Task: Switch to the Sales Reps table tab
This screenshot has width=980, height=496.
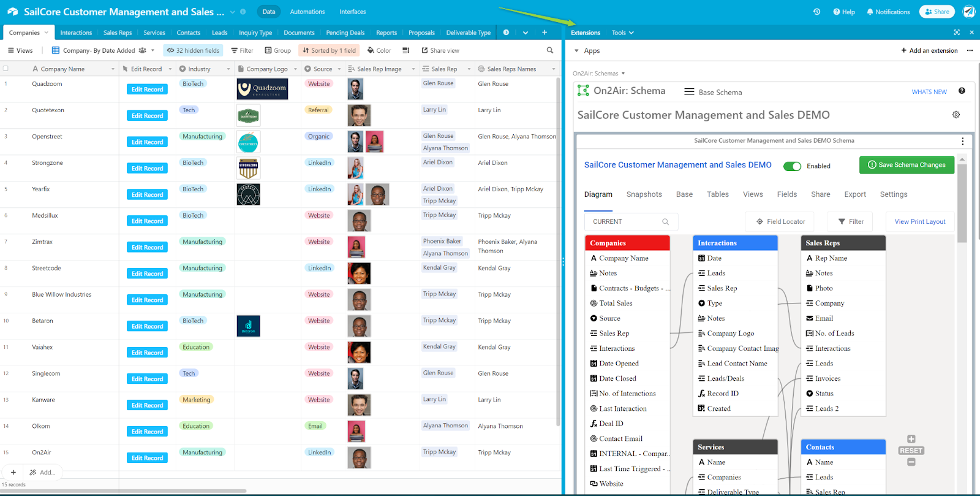Action: tap(117, 32)
